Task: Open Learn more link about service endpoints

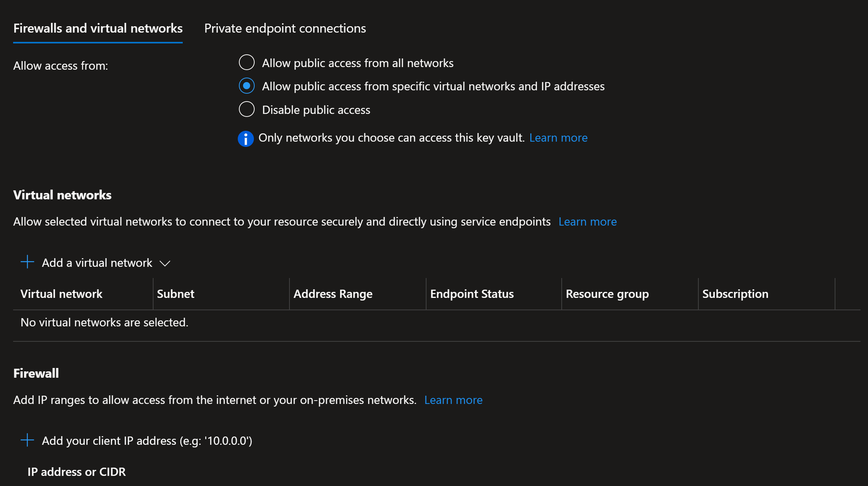Action: (587, 222)
